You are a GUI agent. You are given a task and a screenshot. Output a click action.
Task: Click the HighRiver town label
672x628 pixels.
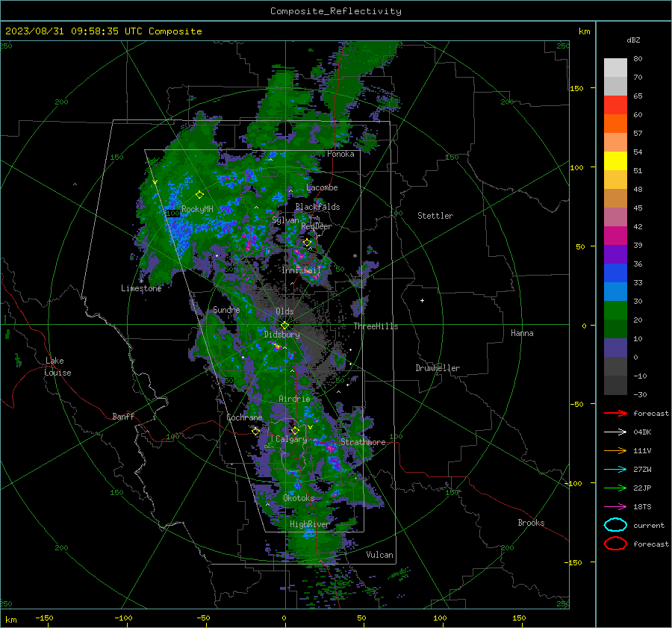pyautogui.click(x=309, y=524)
